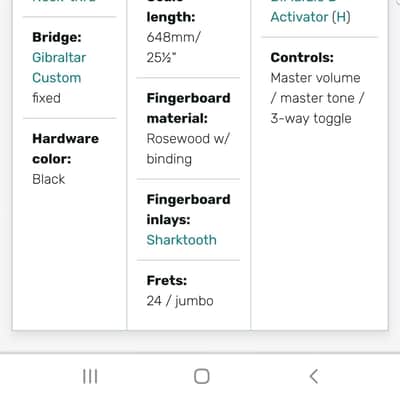Click the Fingerboard inlays: heading
The height and width of the screenshot is (400, 400).
[x=188, y=209]
